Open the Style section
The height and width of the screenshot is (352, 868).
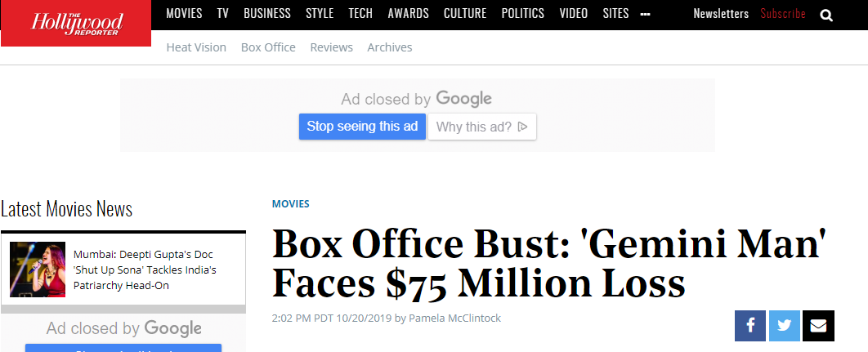click(x=320, y=13)
